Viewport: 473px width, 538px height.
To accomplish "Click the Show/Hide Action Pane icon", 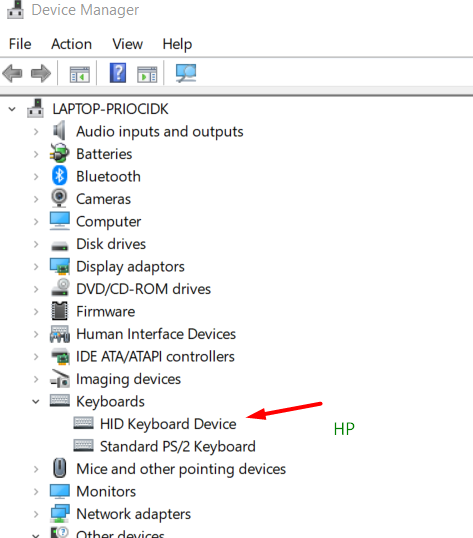I will point(147,74).
